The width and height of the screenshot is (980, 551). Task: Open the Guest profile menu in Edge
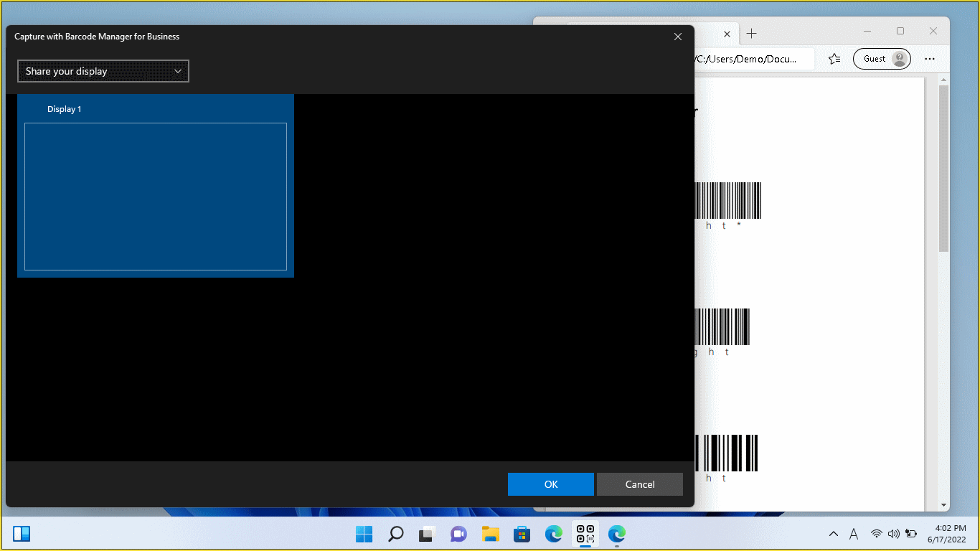point(882,59)
